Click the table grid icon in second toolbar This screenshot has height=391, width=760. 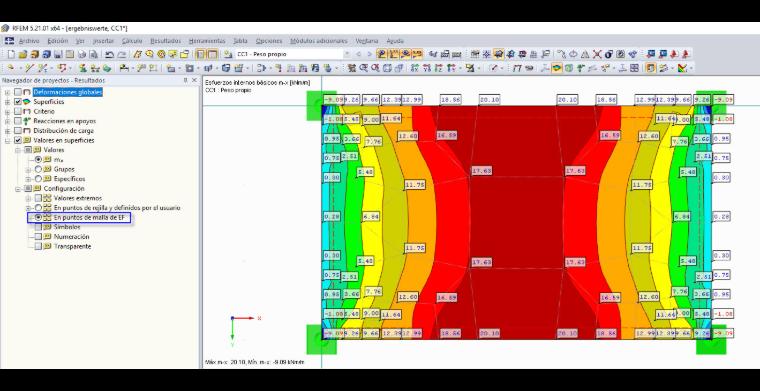click(x=634, y=68)
